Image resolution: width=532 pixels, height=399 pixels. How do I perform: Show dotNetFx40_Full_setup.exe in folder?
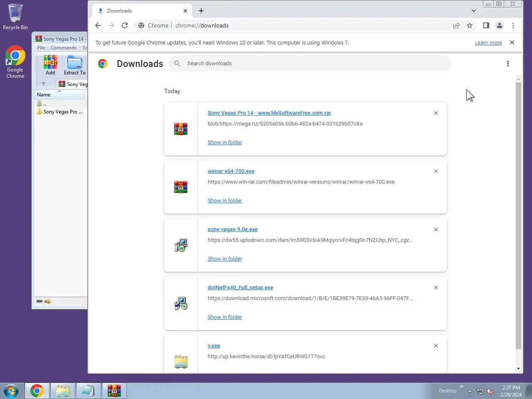225,317
